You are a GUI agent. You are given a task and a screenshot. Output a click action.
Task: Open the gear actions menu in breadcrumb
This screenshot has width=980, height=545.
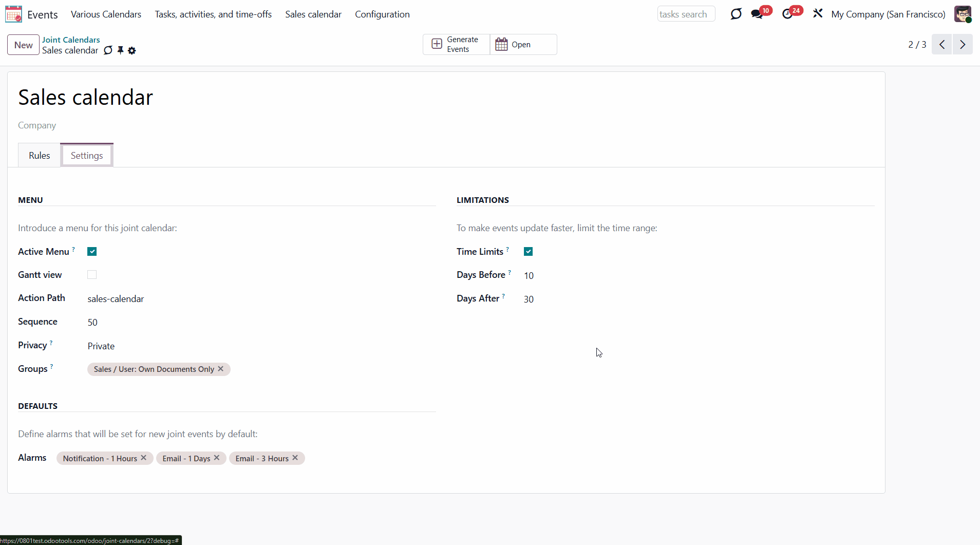[x=132, y=50]
